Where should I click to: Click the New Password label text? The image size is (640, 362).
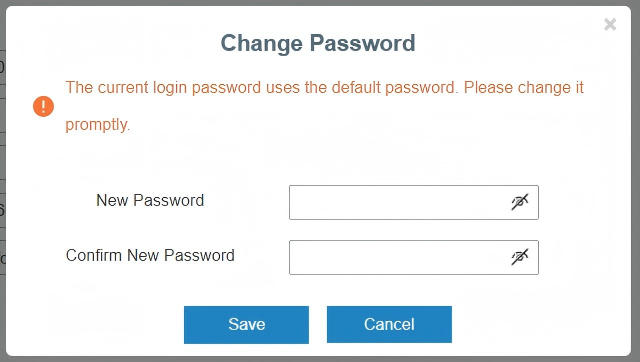(150, 200)
